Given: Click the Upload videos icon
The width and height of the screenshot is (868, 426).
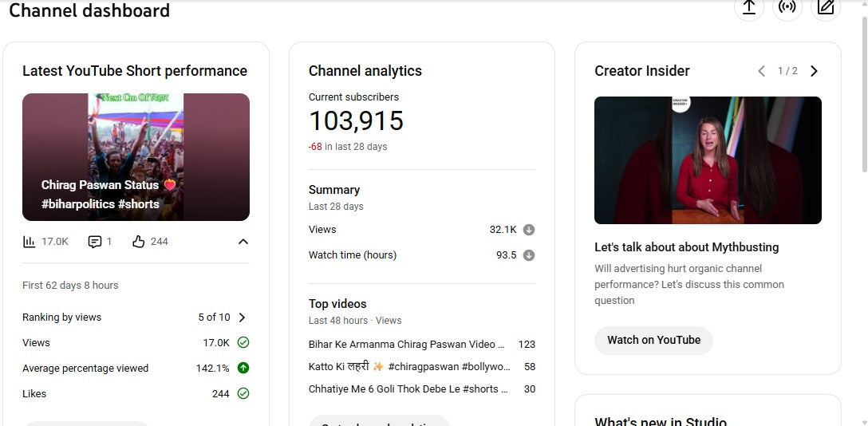Looking at the screenshot, I should click(x=748, y=7).
